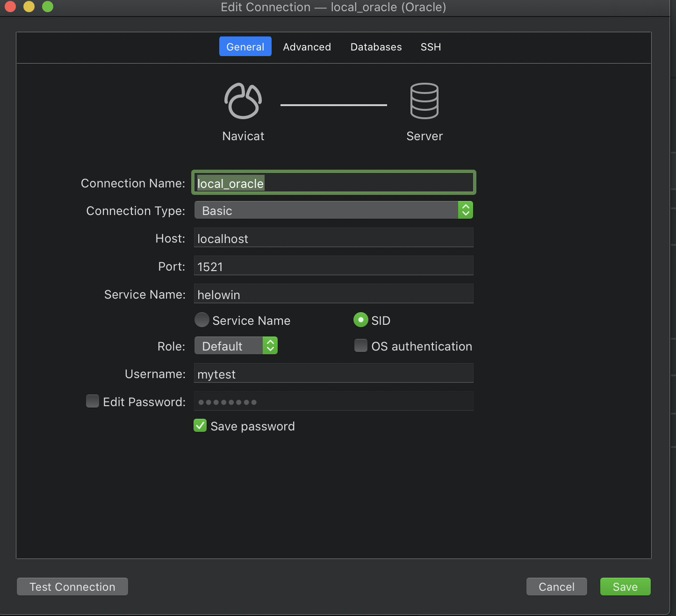Close the Edit Connection window
676x616 pixels.
pos(10,7)
